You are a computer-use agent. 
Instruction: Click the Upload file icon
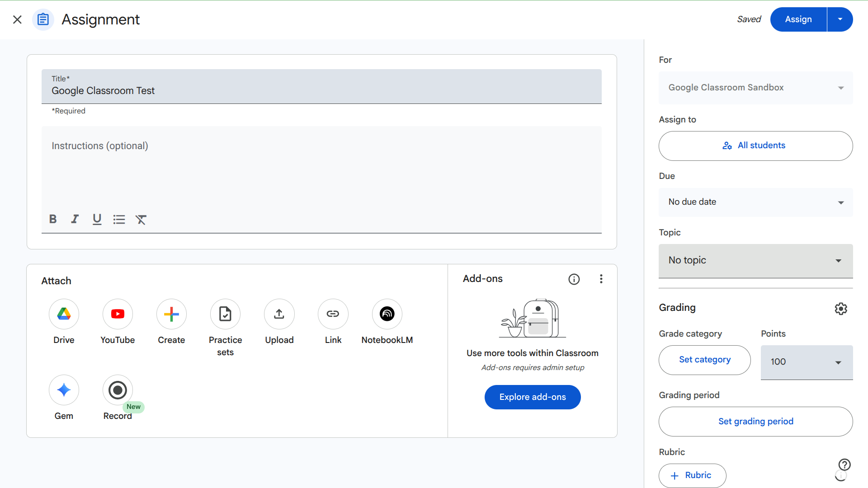tap(279, 314)
